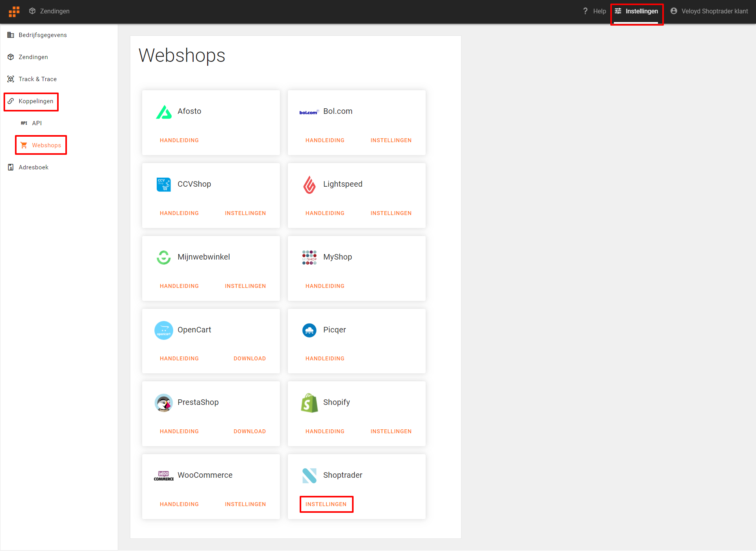Click the Shopify green bag logo

(x=309, y=403)
